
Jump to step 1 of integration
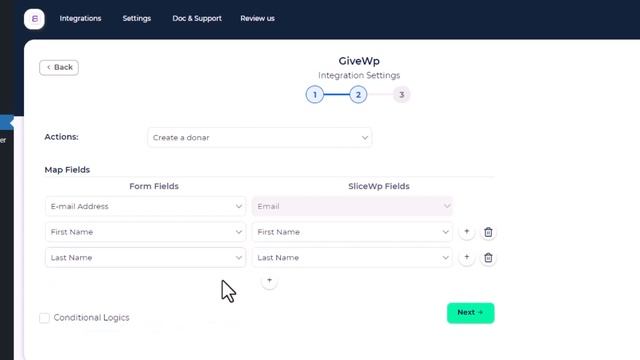pos(315,95)
